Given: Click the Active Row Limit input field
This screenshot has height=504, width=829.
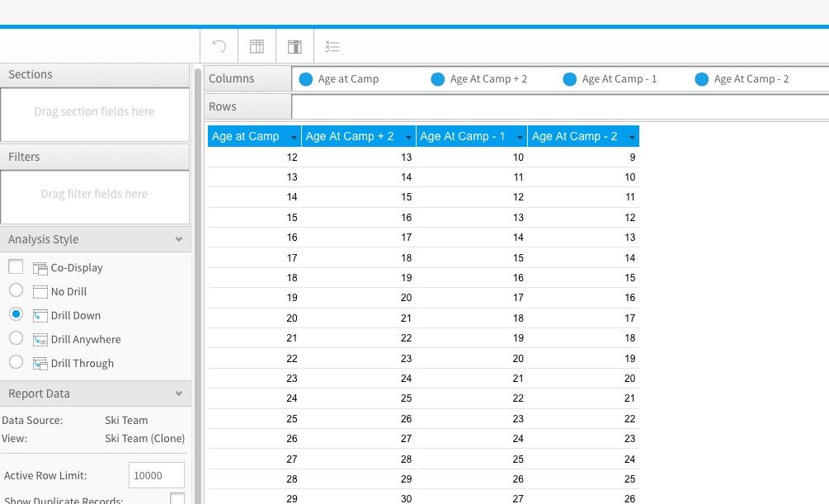Looking at the screenshot, I should pos(157,475).
